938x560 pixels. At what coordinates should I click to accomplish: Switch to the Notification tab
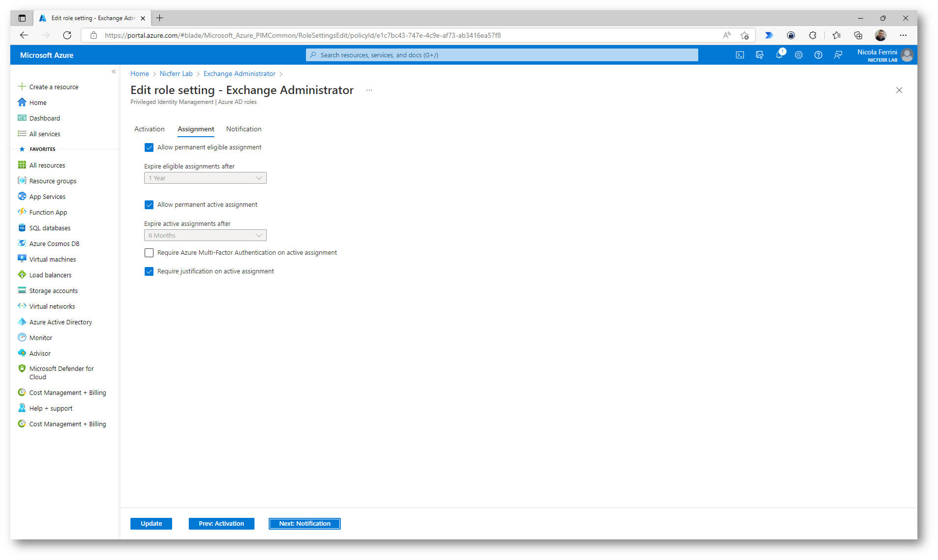[x=244, y=129]
